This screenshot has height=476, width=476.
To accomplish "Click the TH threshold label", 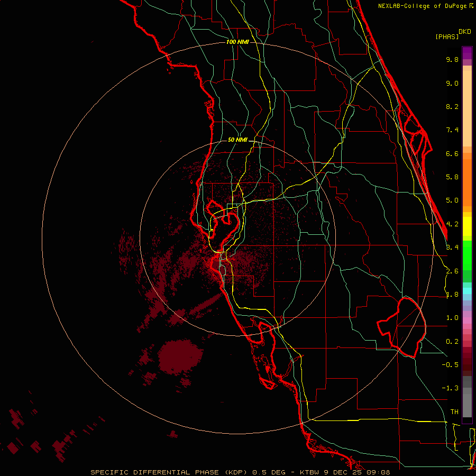I will 454,412.
